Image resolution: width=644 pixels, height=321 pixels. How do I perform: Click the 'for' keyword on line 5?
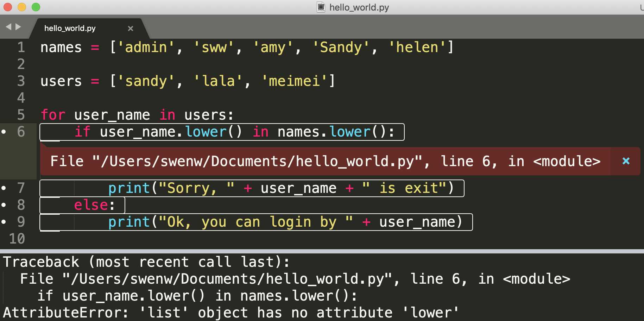(x=53, y=115)
